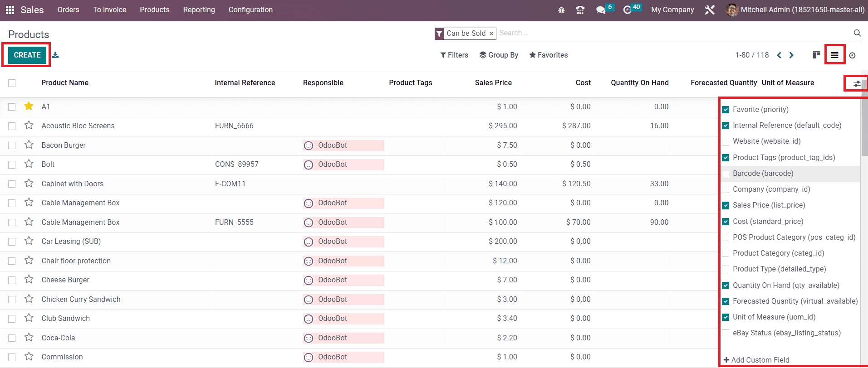Switch to Kanban view
The image size is (868, 368).
click(816, 55)
